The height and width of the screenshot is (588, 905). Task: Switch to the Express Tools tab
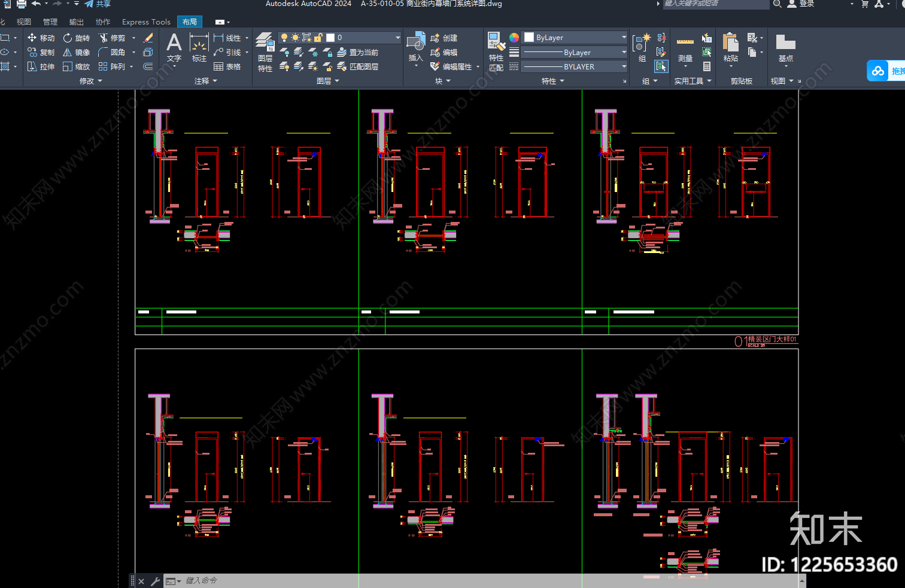(146, 22)
